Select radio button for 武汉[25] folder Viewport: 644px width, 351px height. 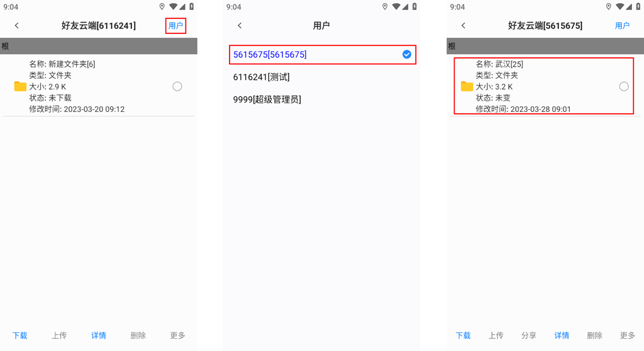click(x=623, y=86)
